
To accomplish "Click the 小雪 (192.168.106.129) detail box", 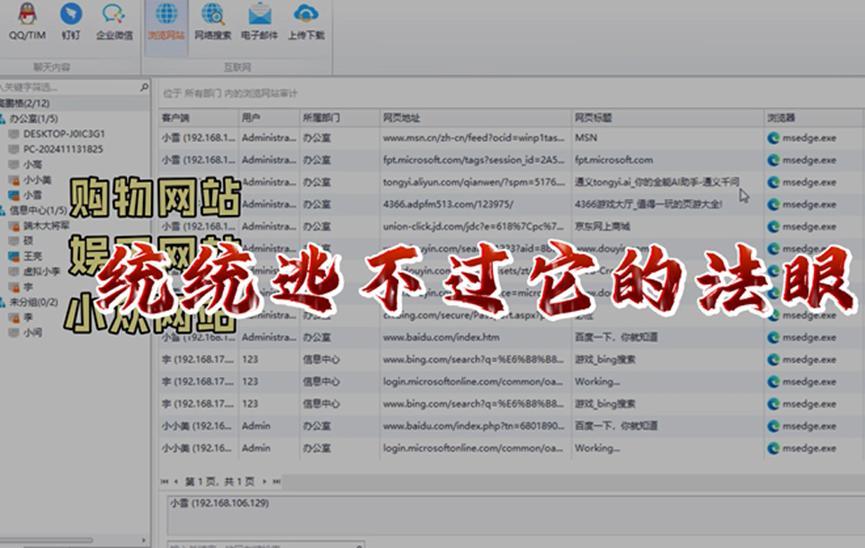I will [516, 515].
